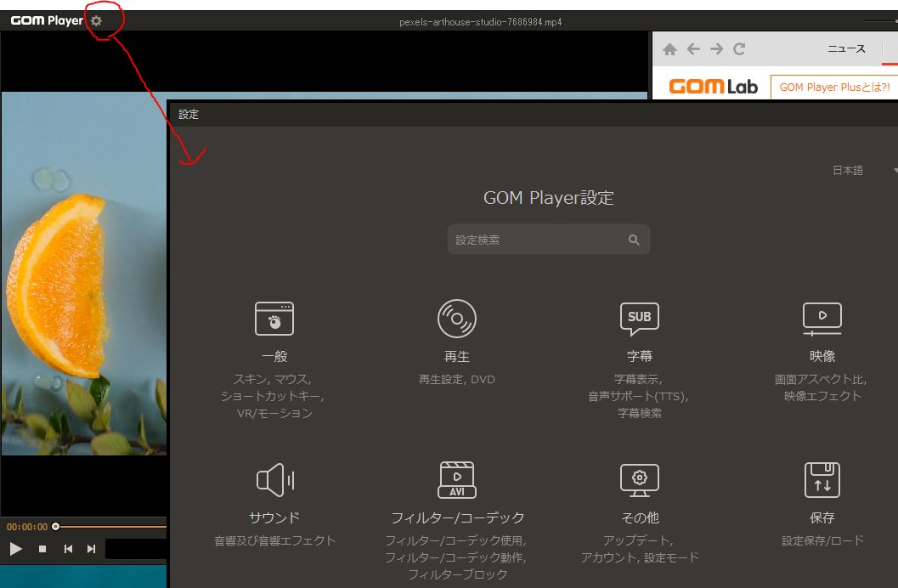Select the 保存 category label
Image resolution: width=898 pixels, height=588 pixels.
click(822, 517)
